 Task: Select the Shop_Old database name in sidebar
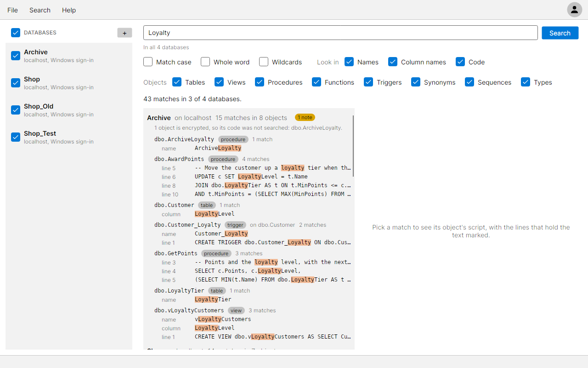coord(39,106)
